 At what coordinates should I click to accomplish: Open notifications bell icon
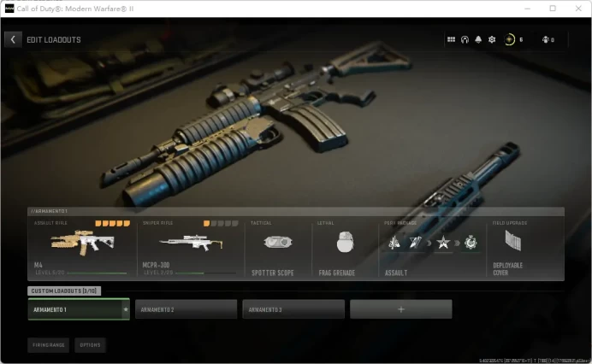478,39
